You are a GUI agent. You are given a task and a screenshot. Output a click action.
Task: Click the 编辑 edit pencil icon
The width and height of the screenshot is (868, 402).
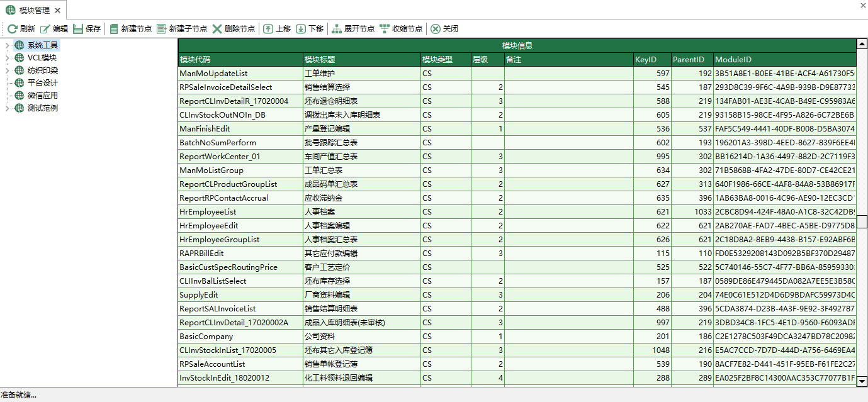pyautogui.click(x=45, y=29)
